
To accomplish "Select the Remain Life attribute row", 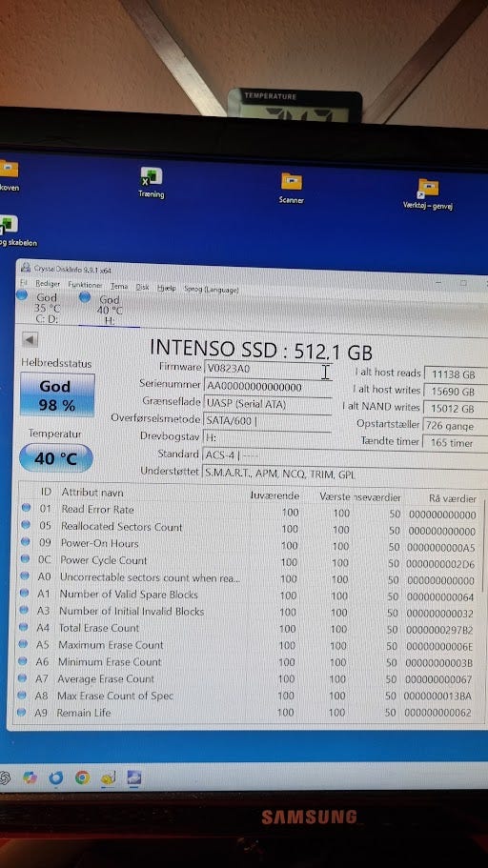I will [247, 713].
